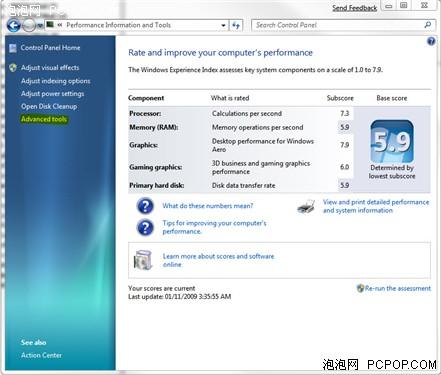Launch Open Disk Cleanup
Screen dimensions: 441x375
click(x=49, y=107)
